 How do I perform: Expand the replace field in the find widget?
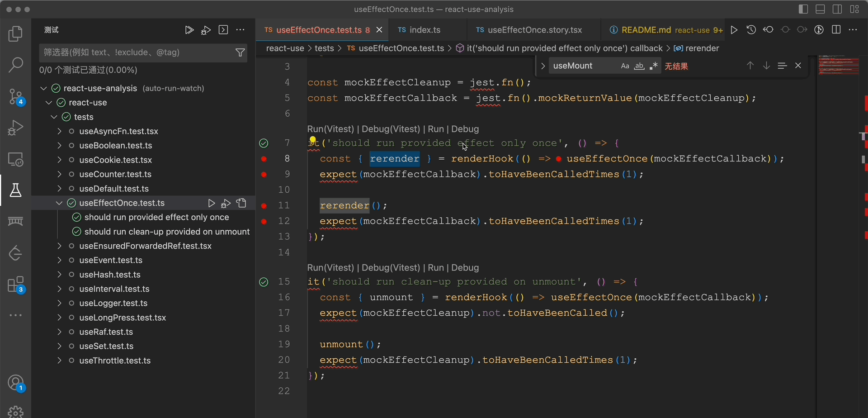tap(543, 66)
